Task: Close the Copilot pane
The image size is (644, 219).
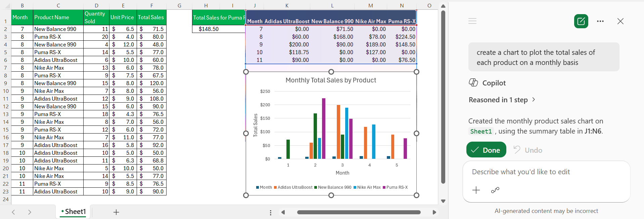Action: pos(620,21)
